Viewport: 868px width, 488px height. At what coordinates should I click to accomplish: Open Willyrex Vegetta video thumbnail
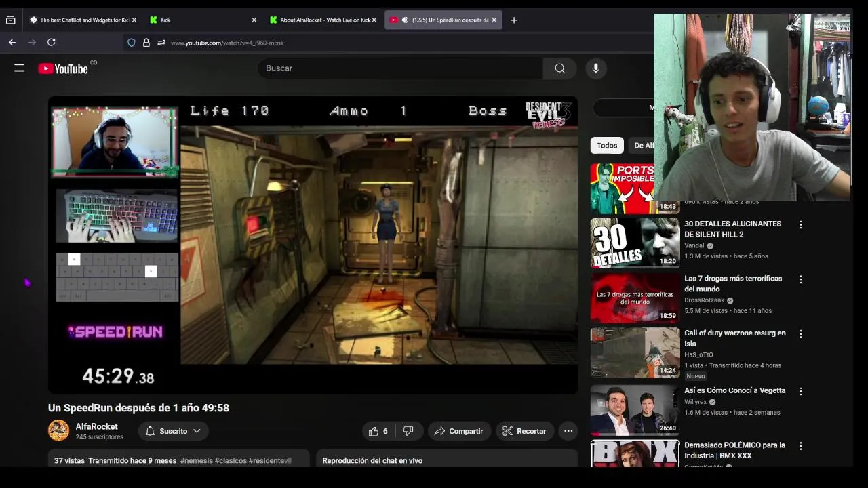(x=635, y=409)
